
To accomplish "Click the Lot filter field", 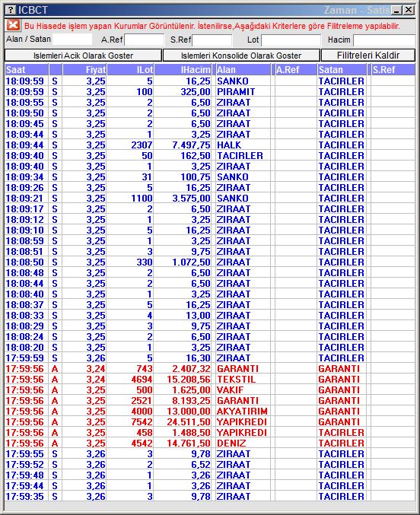I will (291, 40).
